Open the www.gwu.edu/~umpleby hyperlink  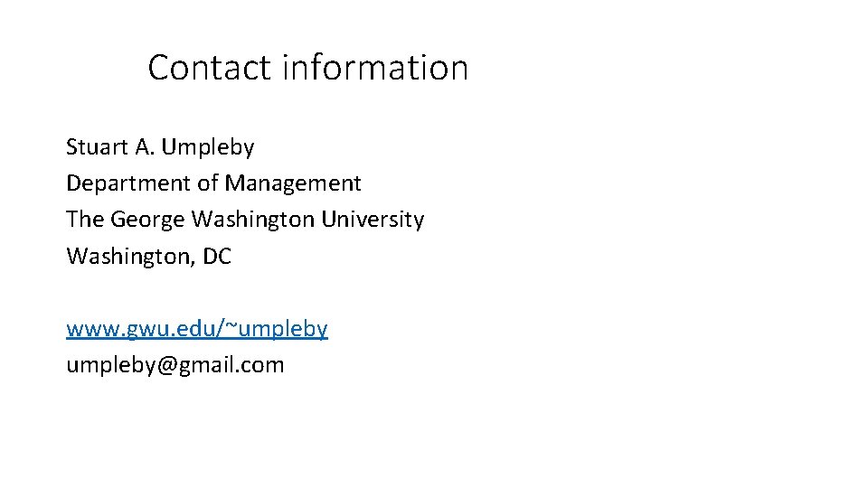[197, 329]
